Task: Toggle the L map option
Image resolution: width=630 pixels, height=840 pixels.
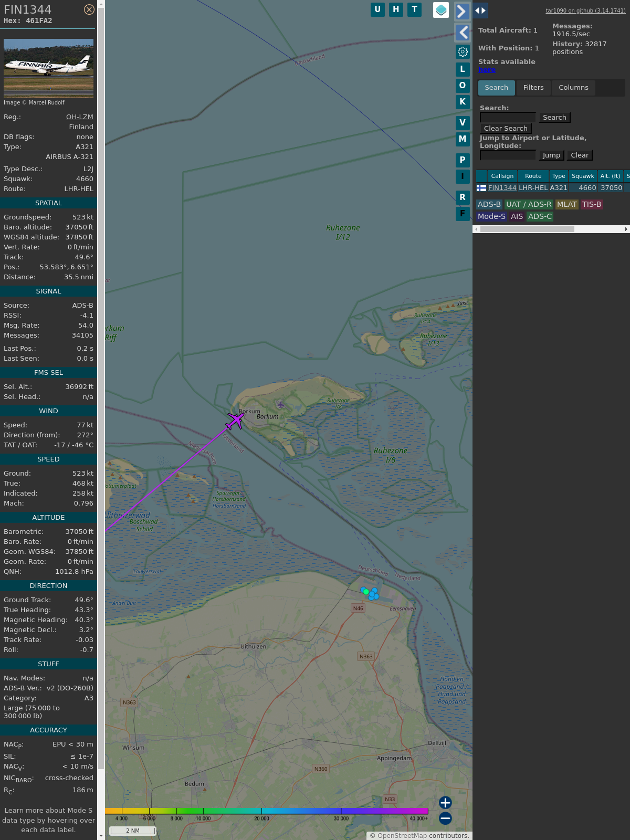Action: 463,69
